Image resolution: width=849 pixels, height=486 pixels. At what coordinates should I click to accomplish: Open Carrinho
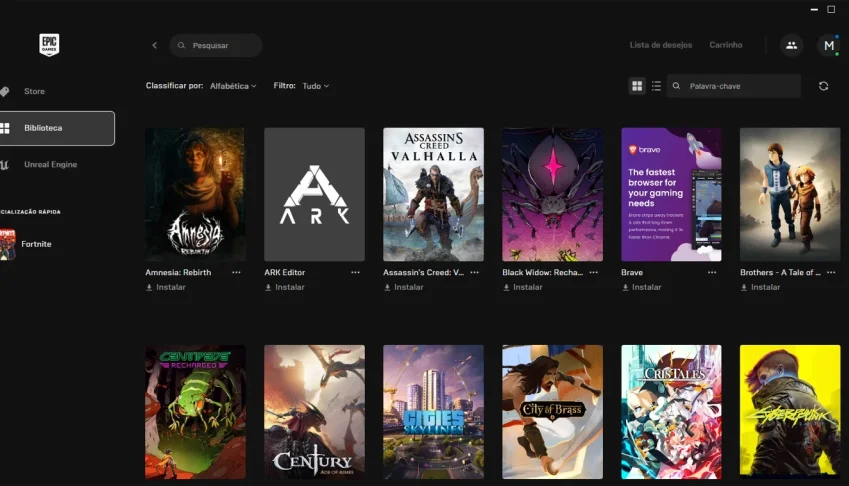(x=726, y=45)
